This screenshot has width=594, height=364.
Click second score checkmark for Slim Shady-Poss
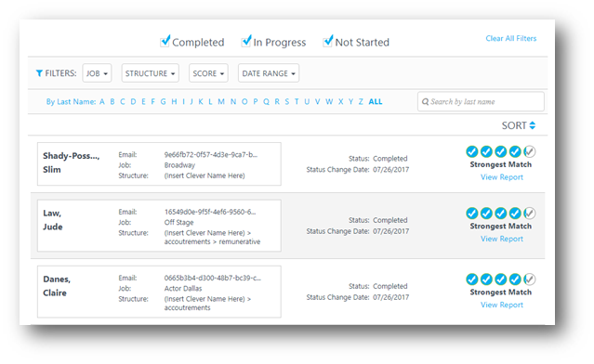[486, 151]
